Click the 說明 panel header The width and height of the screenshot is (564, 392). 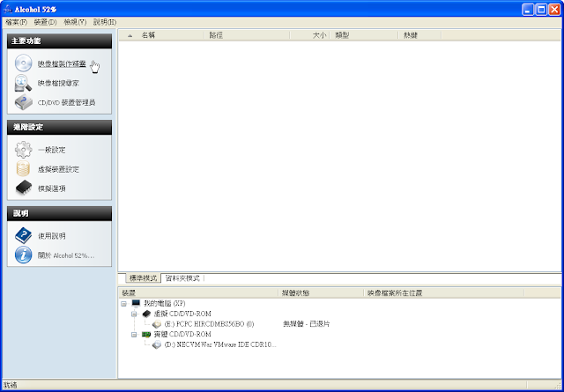point(59,213)
